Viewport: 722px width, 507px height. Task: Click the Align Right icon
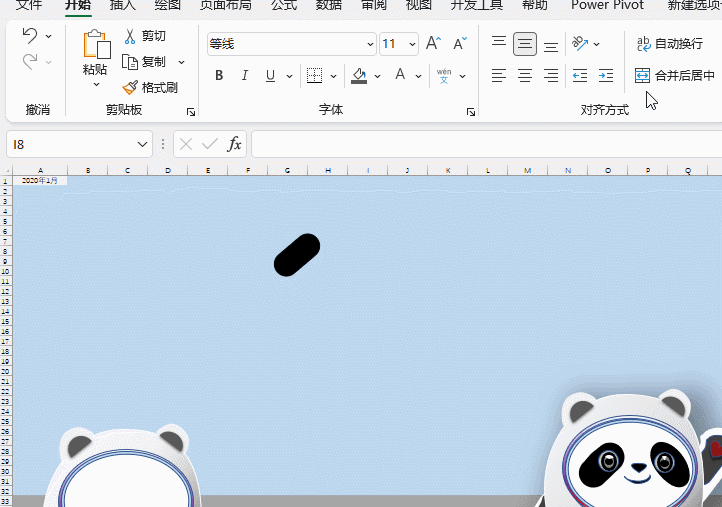click(x=551, y=76)
